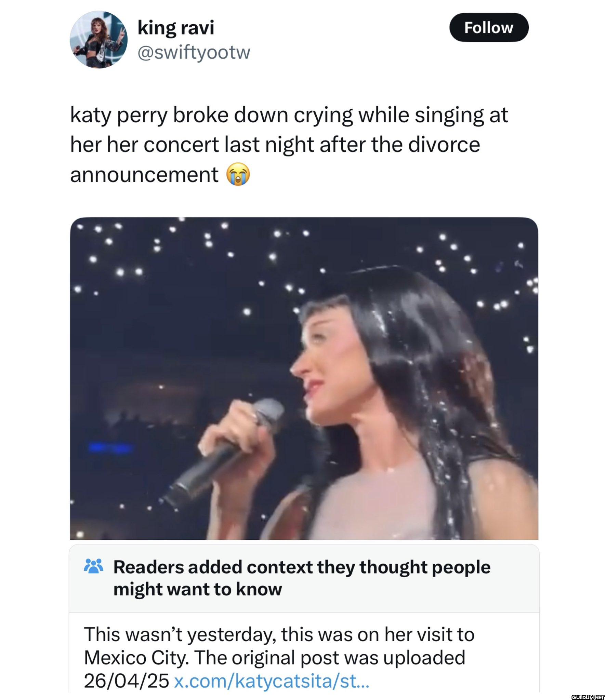Image resolution: width=606 pixels, height=700 pixels.
Task: Click the loudly crying face emoji
Action: (238, 175)
